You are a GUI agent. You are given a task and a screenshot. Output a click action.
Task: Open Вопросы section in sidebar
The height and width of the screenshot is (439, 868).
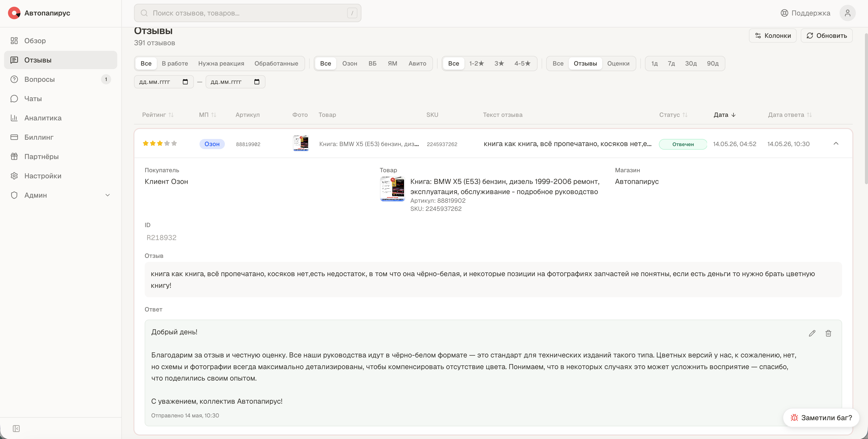point(61,79)
